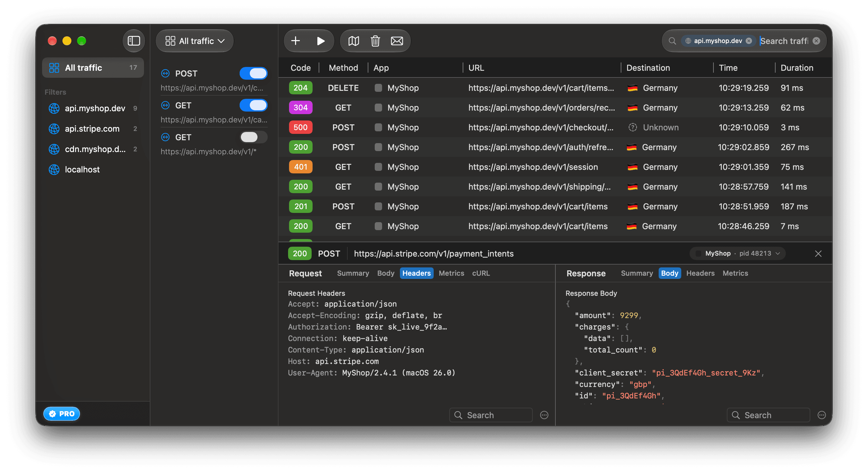Switch to request Body tab
This screenshot has width=868, height=473.
[x=386, y=273]
